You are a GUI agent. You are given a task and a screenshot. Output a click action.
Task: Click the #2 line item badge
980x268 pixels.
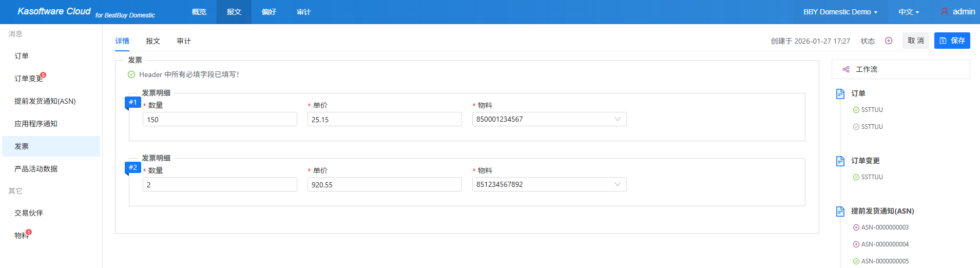(133, 167)
